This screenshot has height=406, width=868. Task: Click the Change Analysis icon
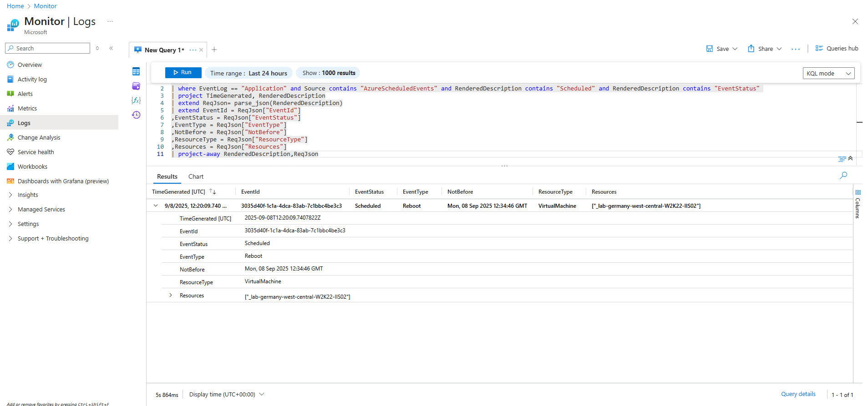(10, 137)
